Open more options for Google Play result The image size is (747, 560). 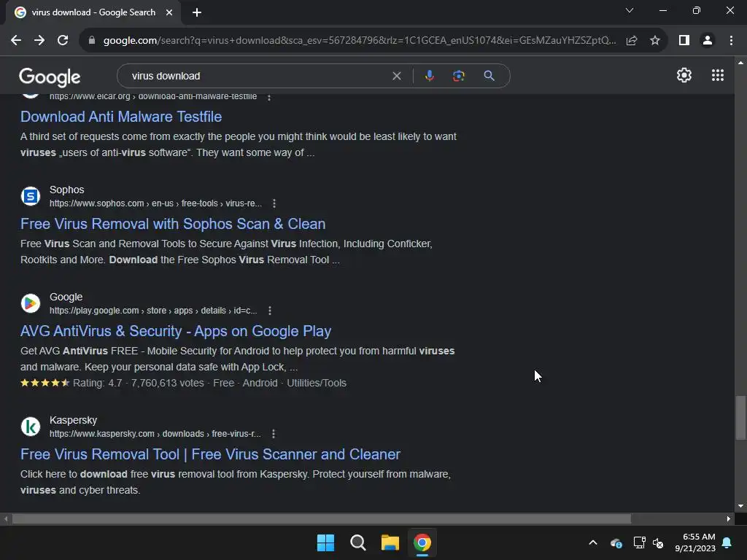point(270,311)
